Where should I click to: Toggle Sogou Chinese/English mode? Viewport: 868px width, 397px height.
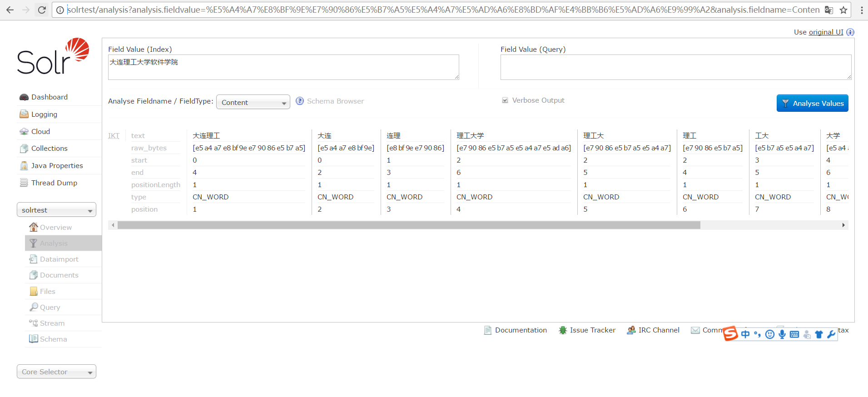tap(745, 334)
